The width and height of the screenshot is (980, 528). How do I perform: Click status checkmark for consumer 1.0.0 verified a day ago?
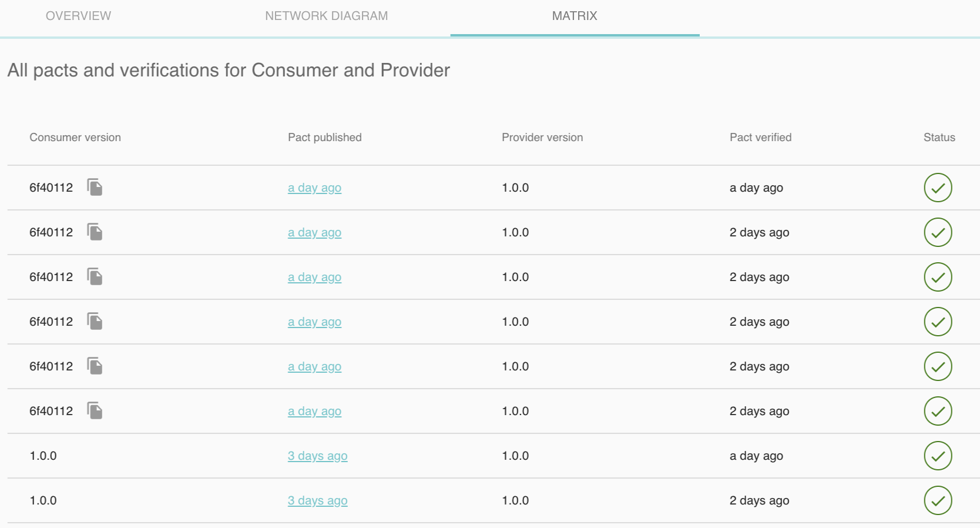(x=938, y=456)
